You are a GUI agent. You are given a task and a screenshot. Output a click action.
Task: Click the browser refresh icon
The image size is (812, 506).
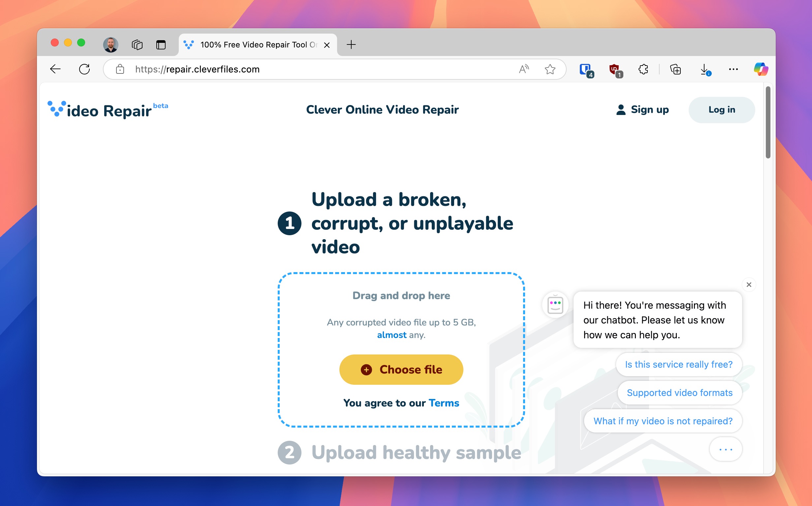tap(85, 70)
